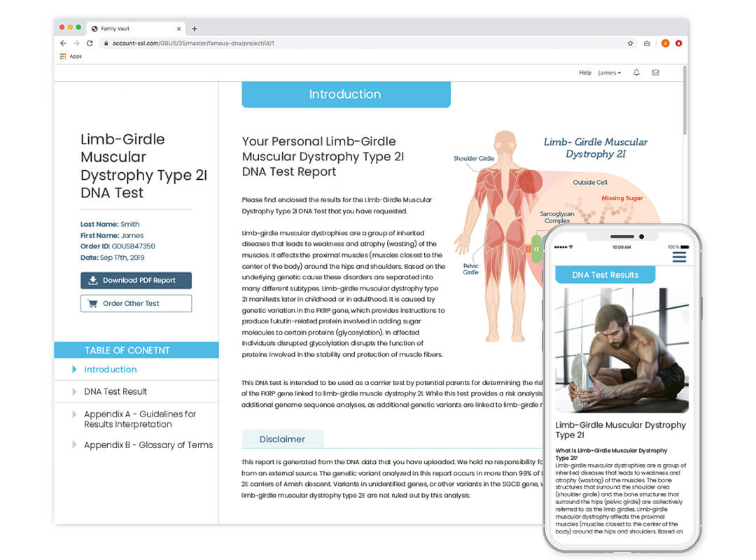Select Introduction in the table of contents

pos(111,370)
